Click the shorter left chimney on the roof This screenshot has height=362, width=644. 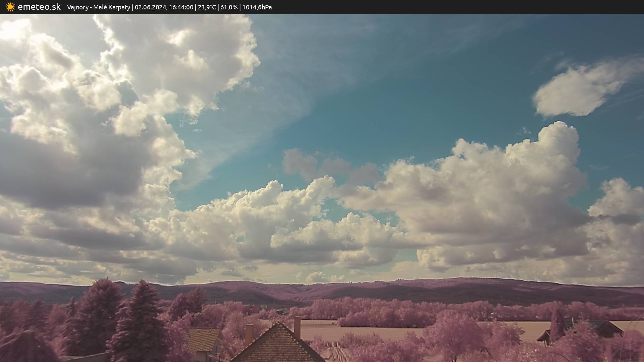click(x=249, y=334)
